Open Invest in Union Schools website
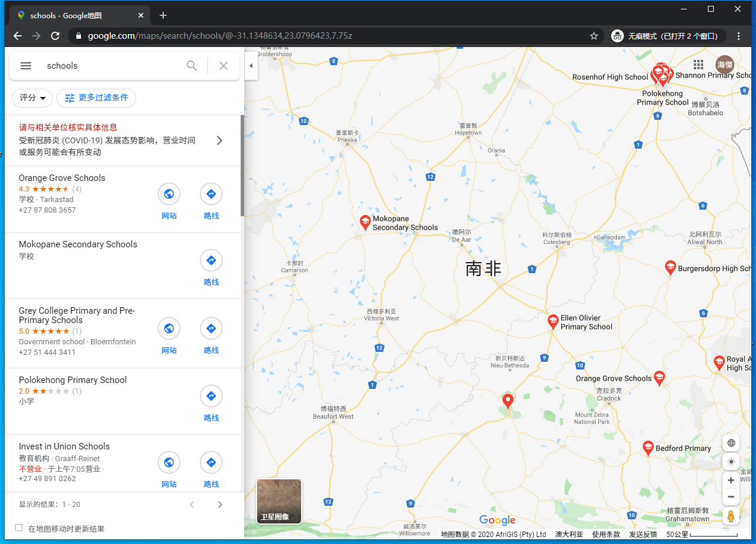The height and width of the screenshot is (544, 756). (x=169, y=462)
